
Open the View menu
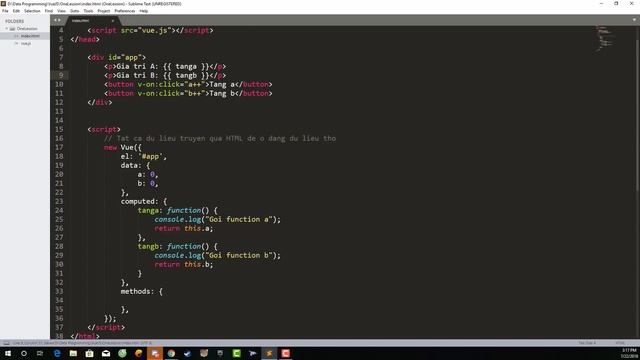click(61, 11)
